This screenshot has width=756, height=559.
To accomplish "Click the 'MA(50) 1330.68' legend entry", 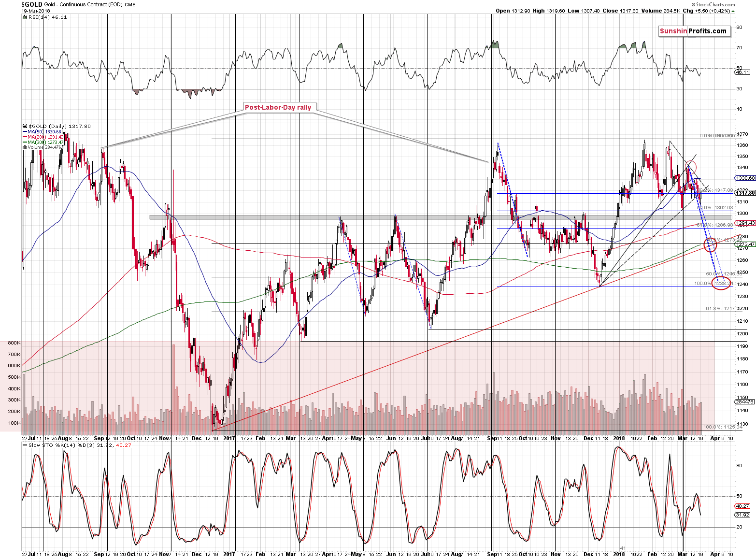I will pos(44,132).
